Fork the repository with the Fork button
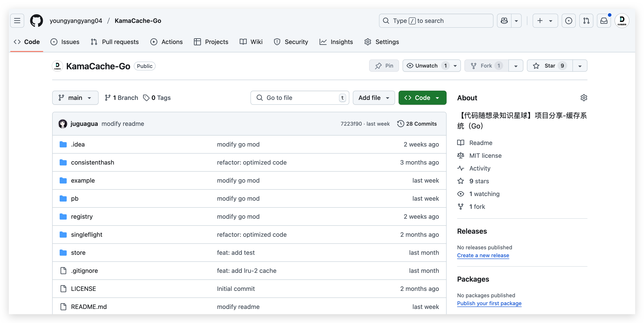This screenshot has height=323, width=644. click(x=486, y=66)
